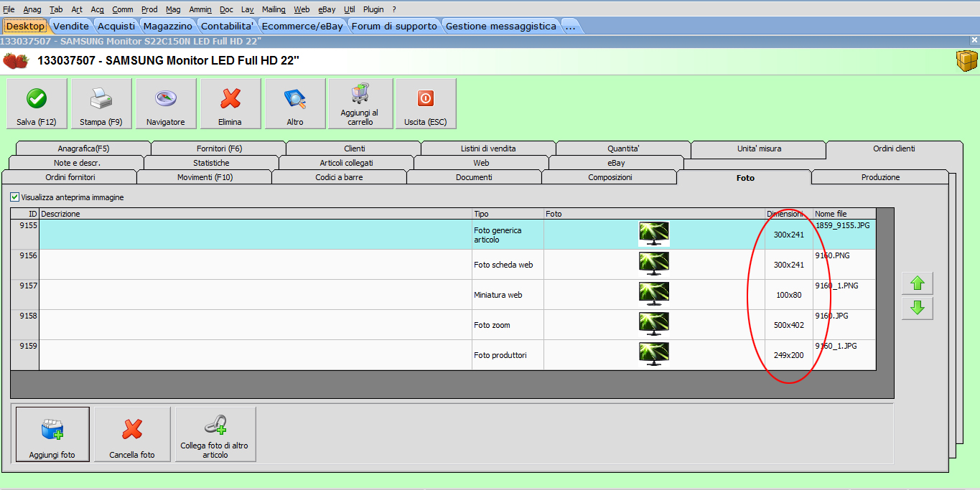Show more tabs with the ... tab

570,26
